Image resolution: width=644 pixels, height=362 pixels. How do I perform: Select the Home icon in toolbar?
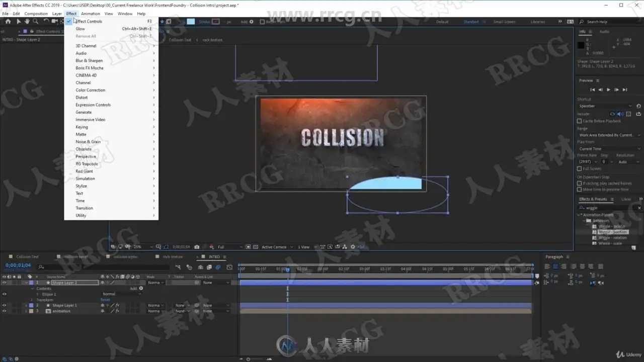click(8, 22)
